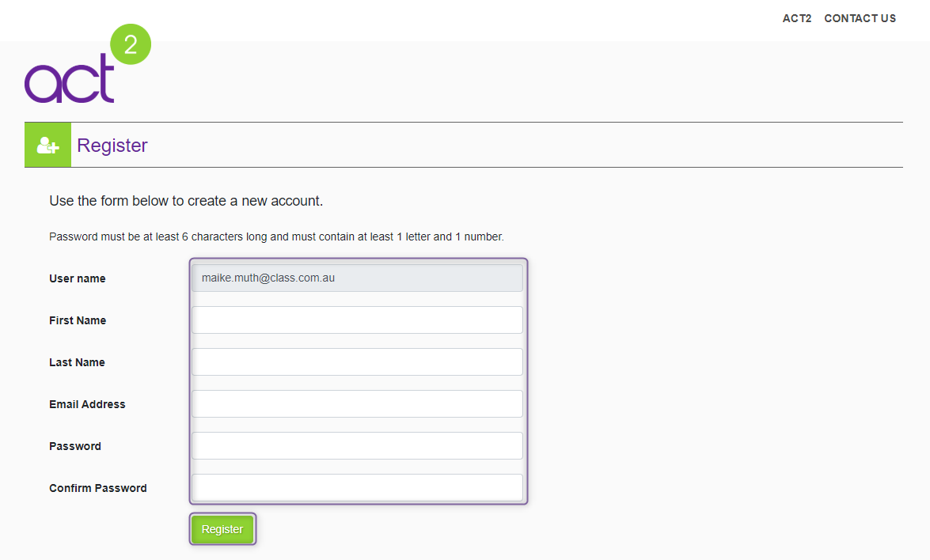
Task: Open the CONTACT US menu link
Action: click(860, 18)
